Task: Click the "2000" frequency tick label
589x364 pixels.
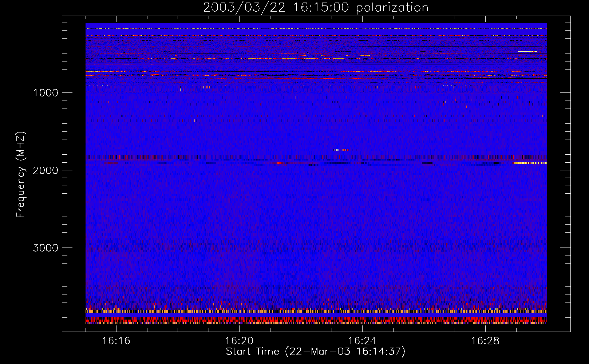Action: (x=46, y=170)
